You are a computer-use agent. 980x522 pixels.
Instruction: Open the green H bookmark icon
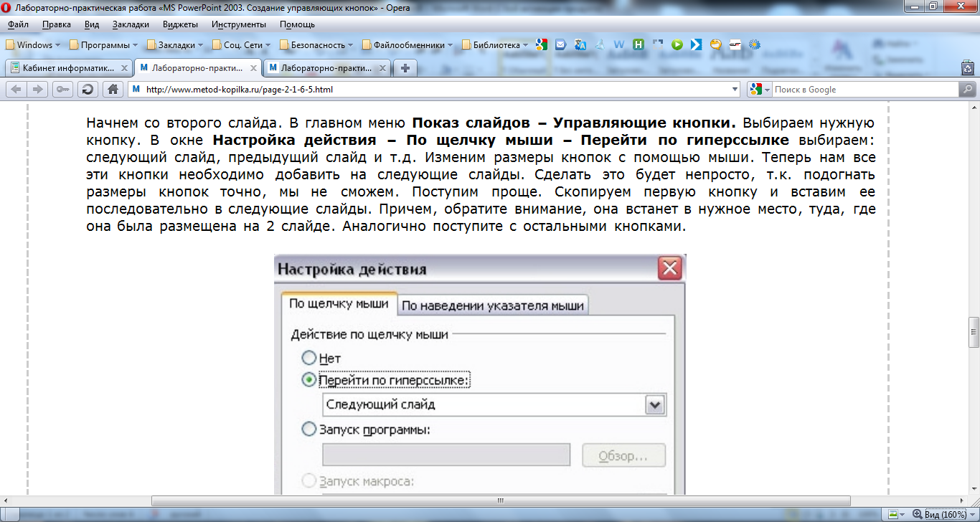(x=639, y=44)
